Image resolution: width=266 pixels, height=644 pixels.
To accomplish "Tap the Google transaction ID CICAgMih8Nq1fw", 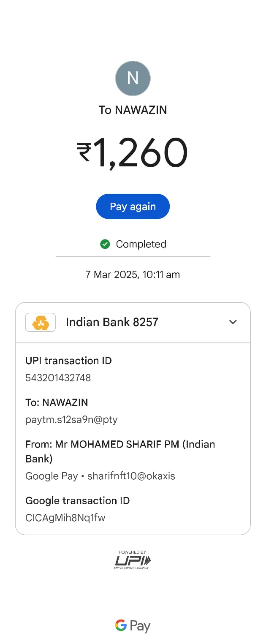I will (65, 517).
